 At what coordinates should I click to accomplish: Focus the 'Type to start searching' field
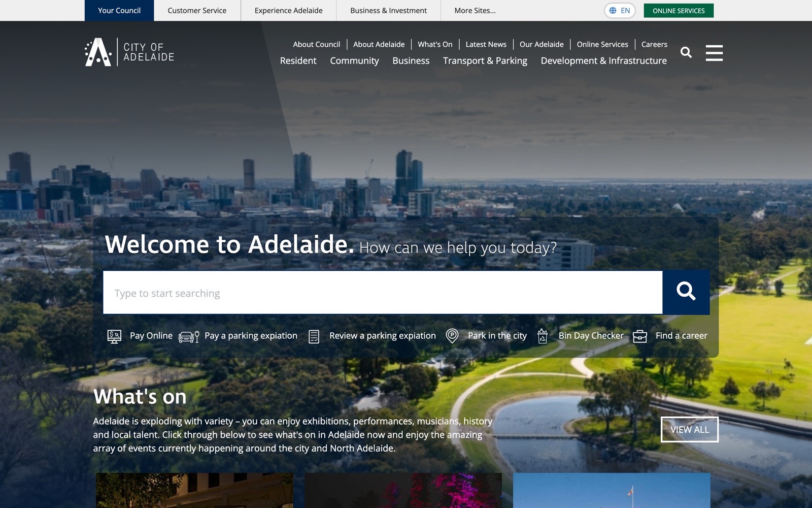383,293
